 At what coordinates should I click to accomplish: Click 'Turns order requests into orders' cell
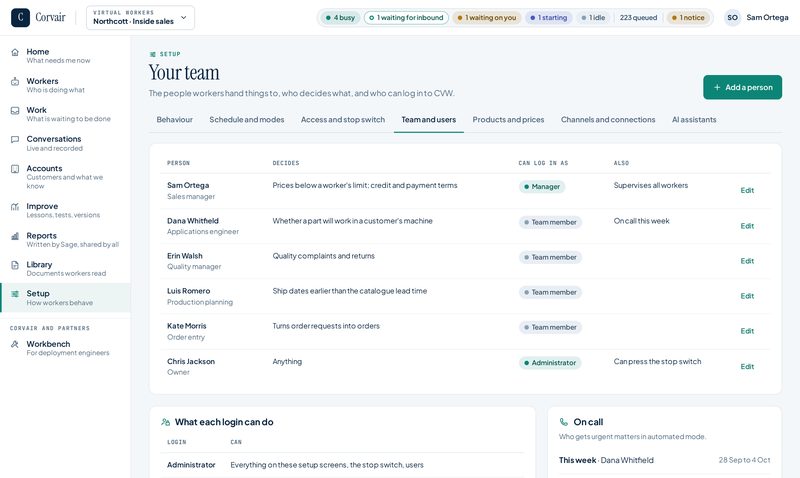(x=326, y=326)
